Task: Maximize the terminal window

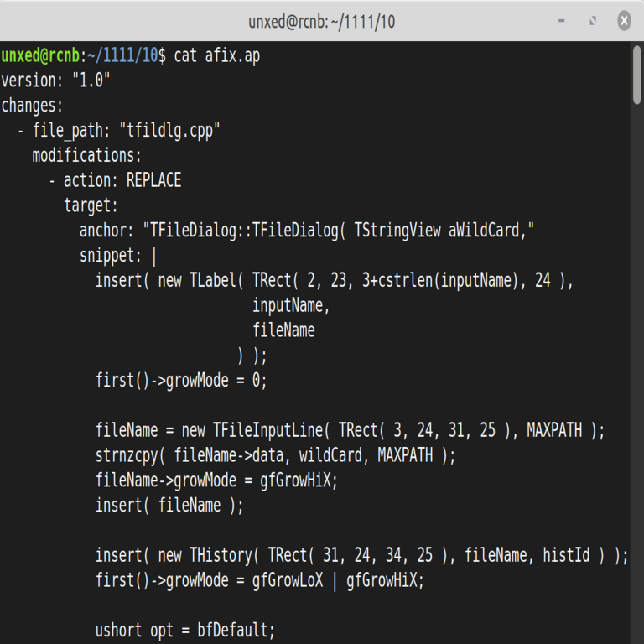Action: point(593,21)
